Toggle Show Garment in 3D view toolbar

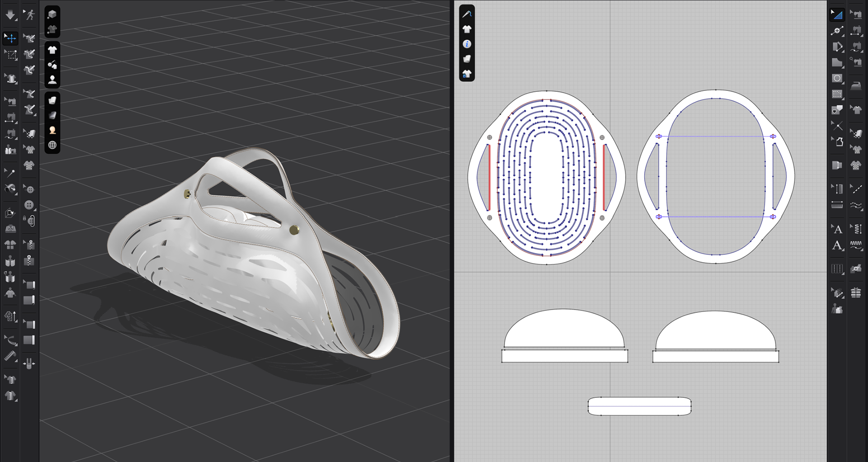click(52, 50)
